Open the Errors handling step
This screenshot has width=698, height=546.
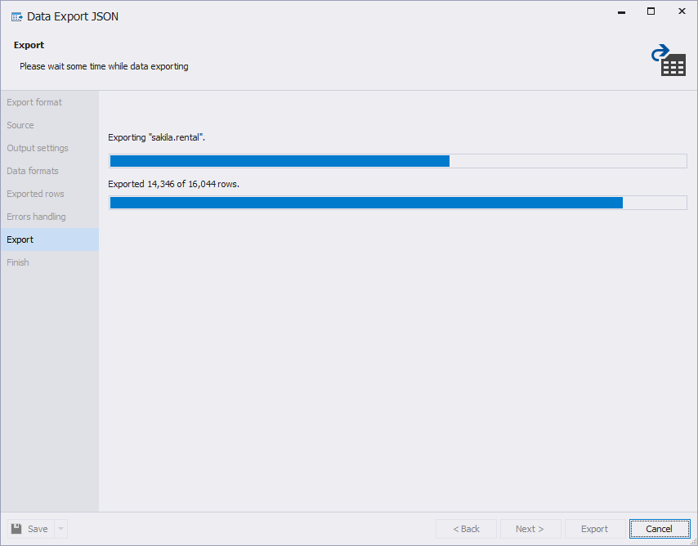36,217
